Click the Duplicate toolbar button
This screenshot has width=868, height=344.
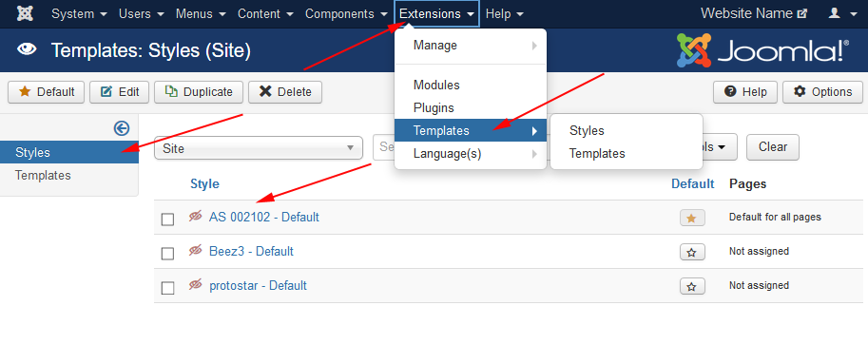(x=199, y=92)
